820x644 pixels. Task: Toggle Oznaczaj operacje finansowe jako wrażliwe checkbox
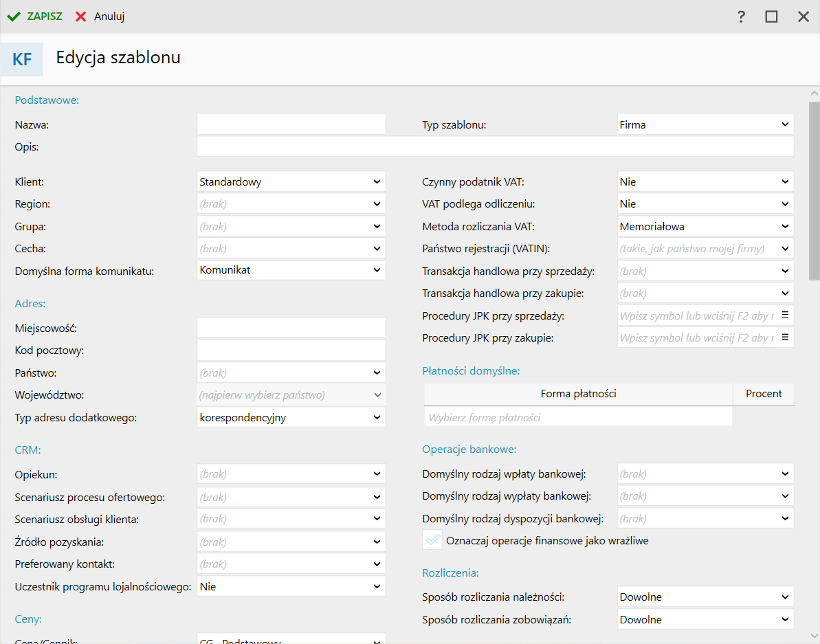pos(432,540)
